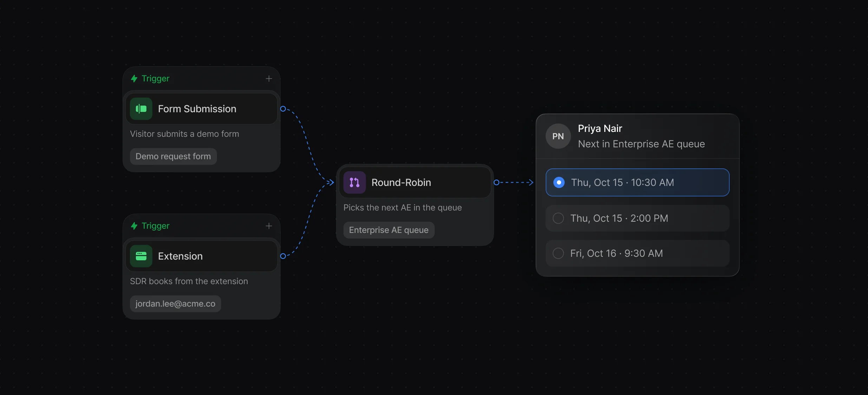Select the Extension node title
868x395 pixels.
180,256
